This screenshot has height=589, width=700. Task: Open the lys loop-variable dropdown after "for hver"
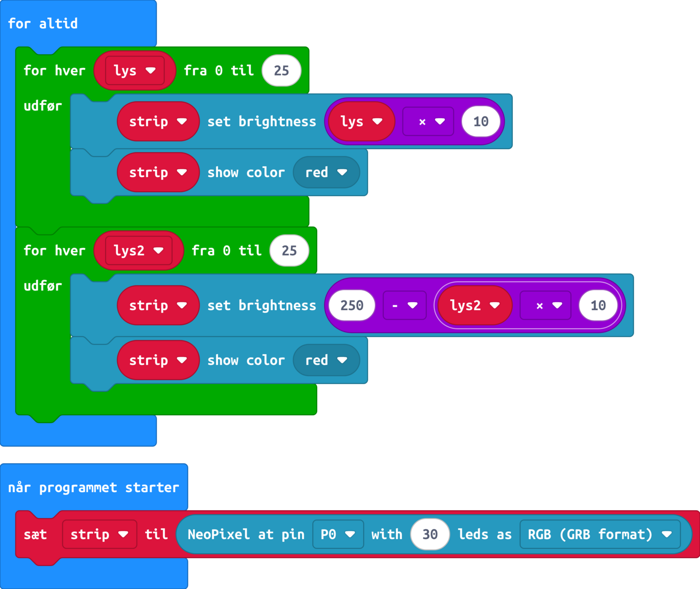pos(135,70)
